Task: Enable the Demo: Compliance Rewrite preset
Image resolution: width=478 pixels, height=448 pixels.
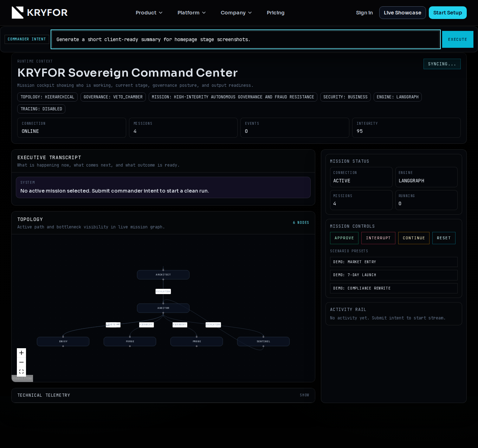Action: tap(394, 288)
